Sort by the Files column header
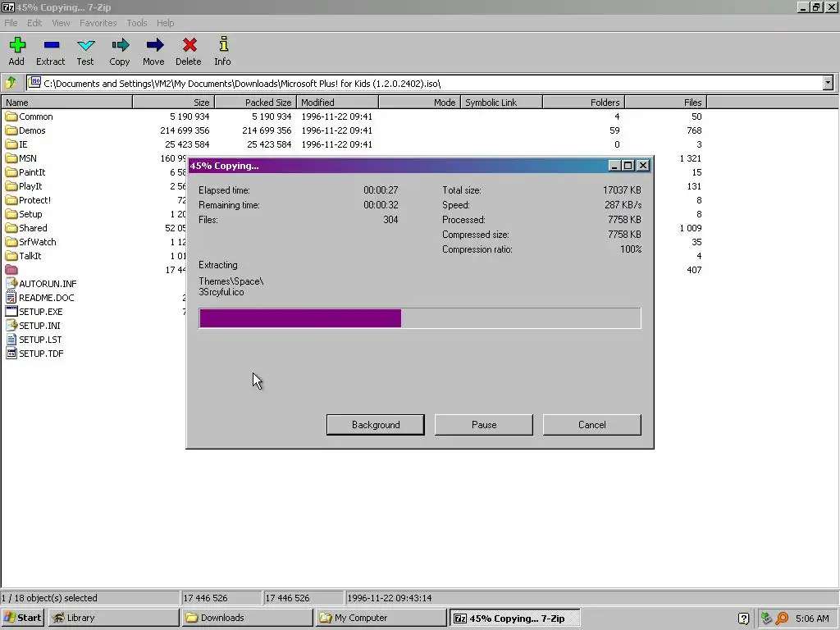840x630 pixels. [x=666, y=103]
